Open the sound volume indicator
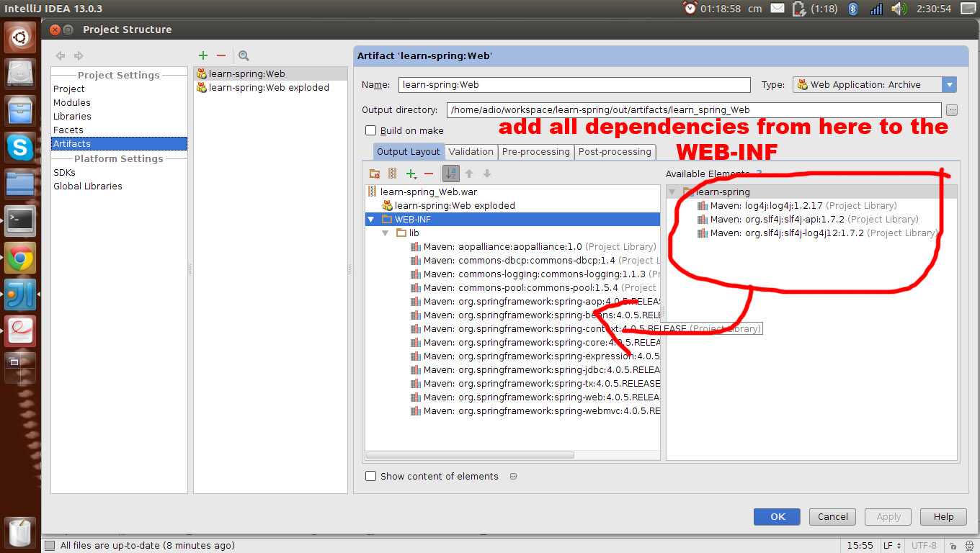Screen dimensions: 980x553 tap(899, 9)
